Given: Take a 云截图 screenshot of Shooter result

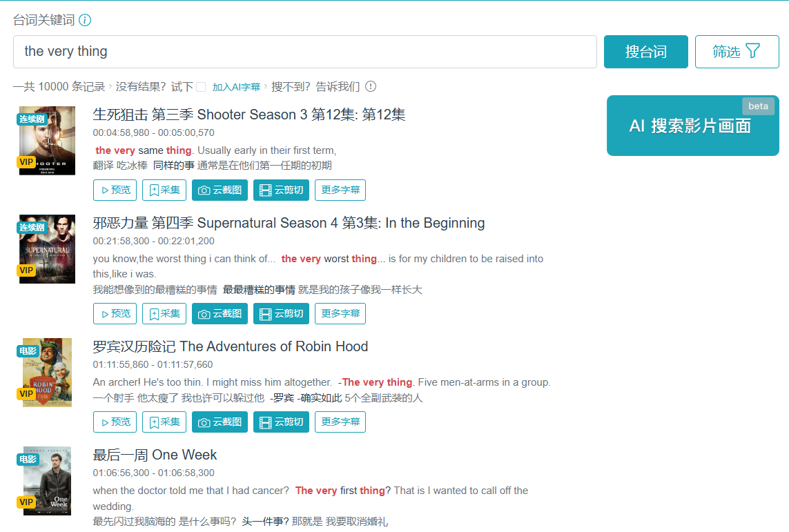Looking at the screenshot, I should coord(220,190).
